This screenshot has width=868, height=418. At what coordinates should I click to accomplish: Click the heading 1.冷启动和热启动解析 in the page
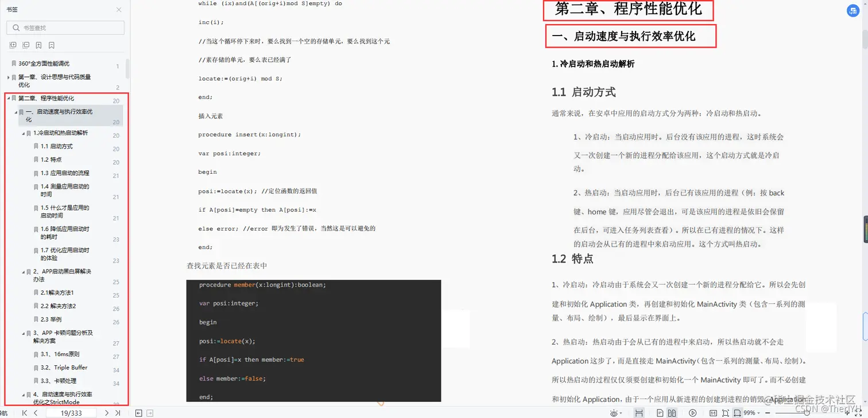[x=593, y=64]
